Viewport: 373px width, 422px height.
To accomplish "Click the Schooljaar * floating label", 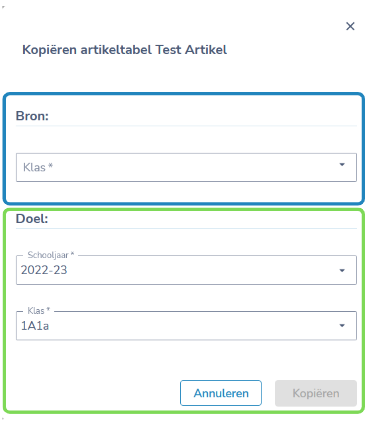I will point(51,255).
